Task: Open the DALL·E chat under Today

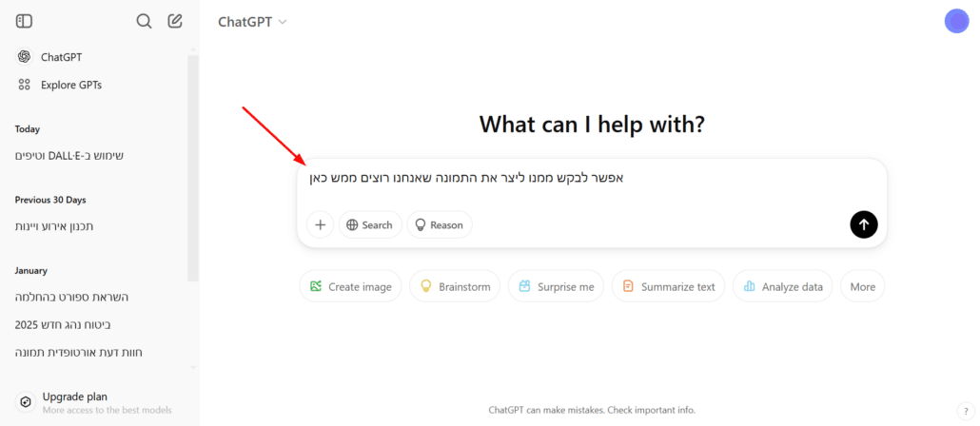Action: tap(69, 156)
